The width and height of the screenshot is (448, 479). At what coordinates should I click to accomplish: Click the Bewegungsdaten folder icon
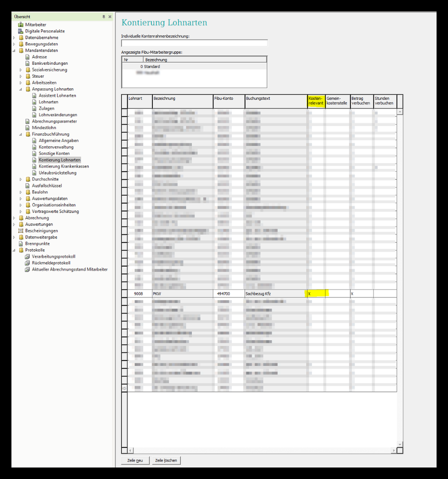[x=21, y=44]
